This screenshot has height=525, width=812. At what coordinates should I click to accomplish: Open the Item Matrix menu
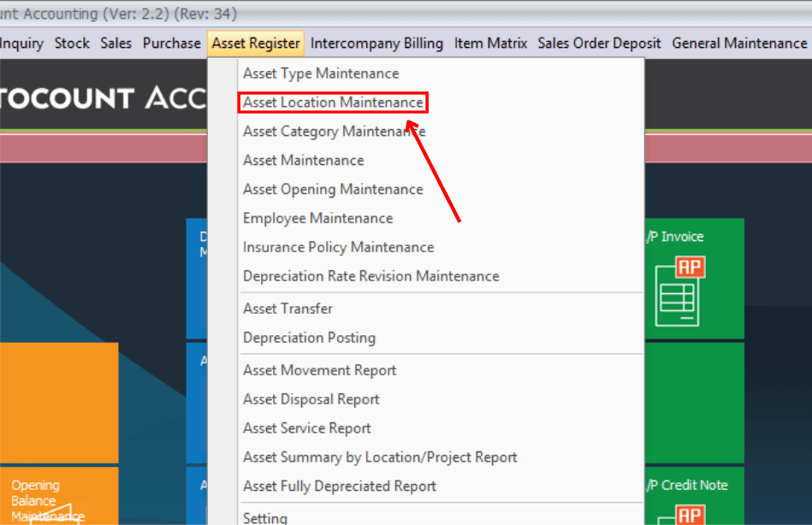point(490,43)
